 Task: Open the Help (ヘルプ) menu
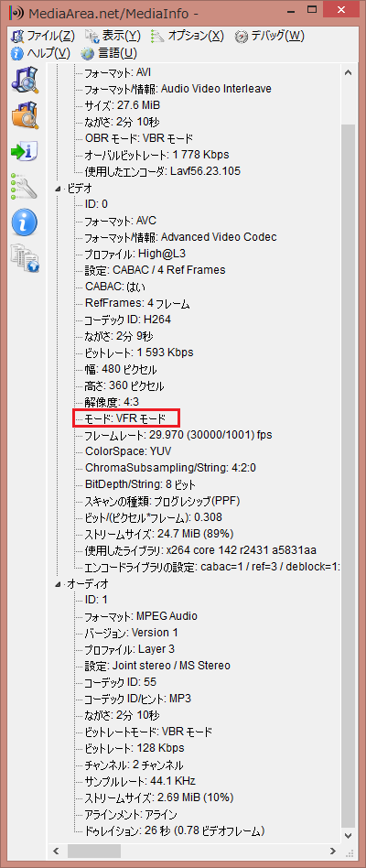(x=48, y=54)
